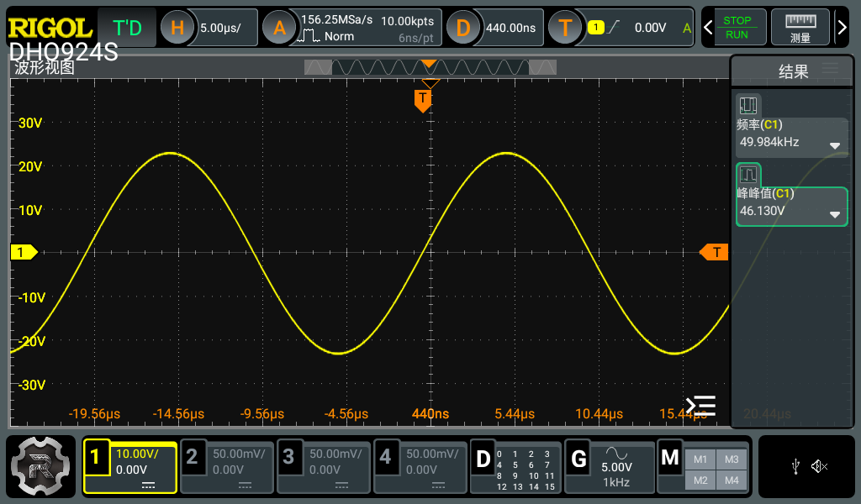861x504 pixels.
Task: Click the G signal generator icon
Action: point(578,459)
